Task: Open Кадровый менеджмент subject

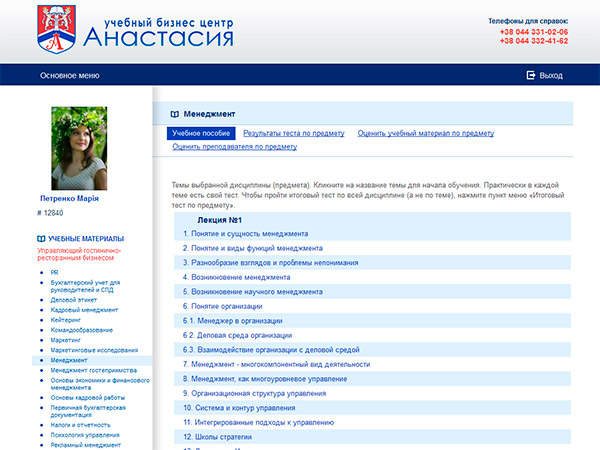Action: click(84, 310)
